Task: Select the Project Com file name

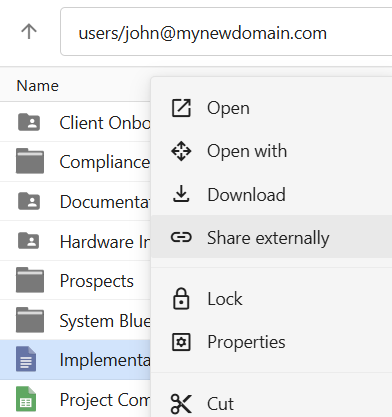Action: click(105, 400)
